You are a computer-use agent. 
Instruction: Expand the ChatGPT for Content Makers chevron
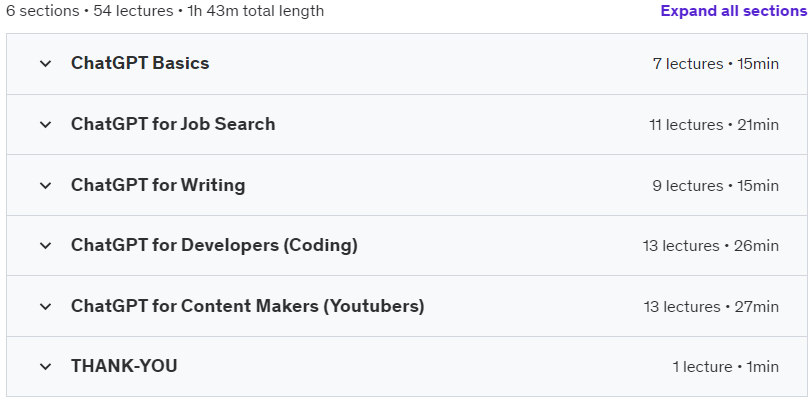tap(46, 306)
